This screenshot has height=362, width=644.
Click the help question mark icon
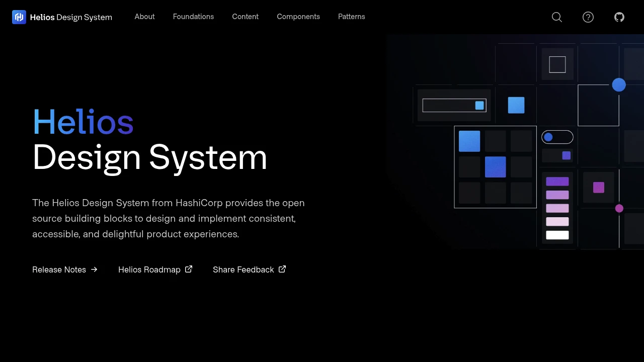[588, 17]
